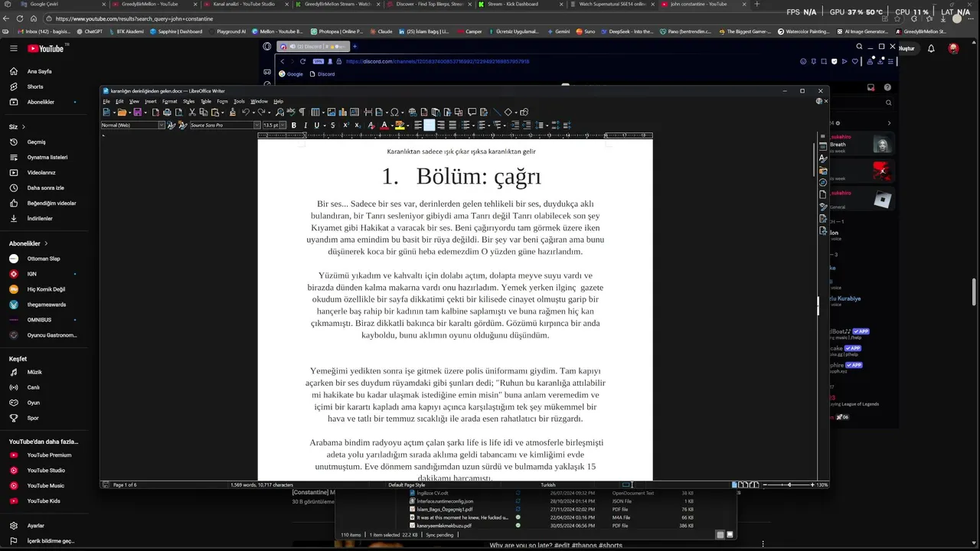This screenshot has height=551, width=980.
Task: Toggle Align Left paragraph button
Action: pyautogui.click(x=418, y=125)
